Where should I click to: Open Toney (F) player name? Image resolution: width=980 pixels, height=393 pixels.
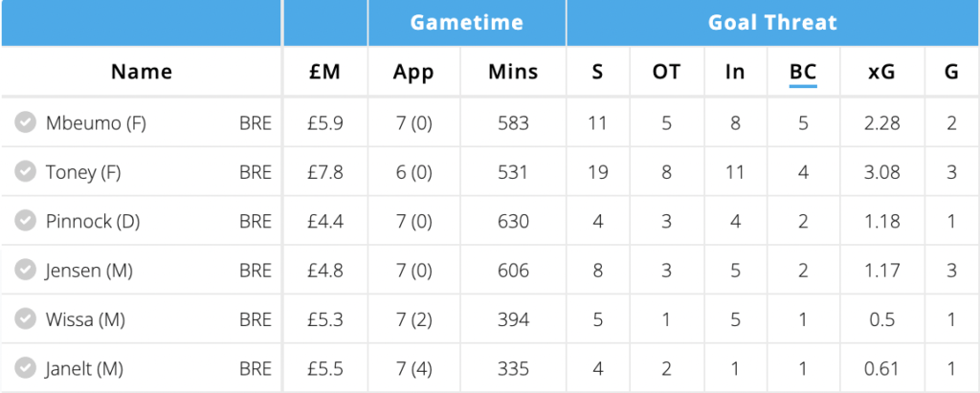(83, 172)
